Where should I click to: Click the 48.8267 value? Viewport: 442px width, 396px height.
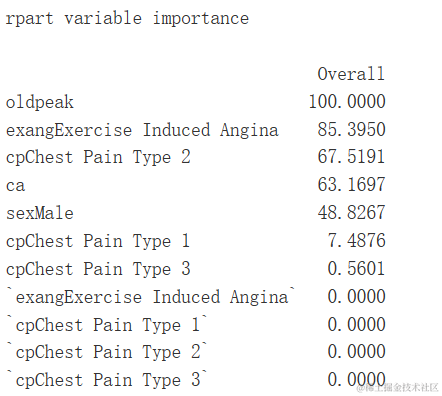[351, 212]
